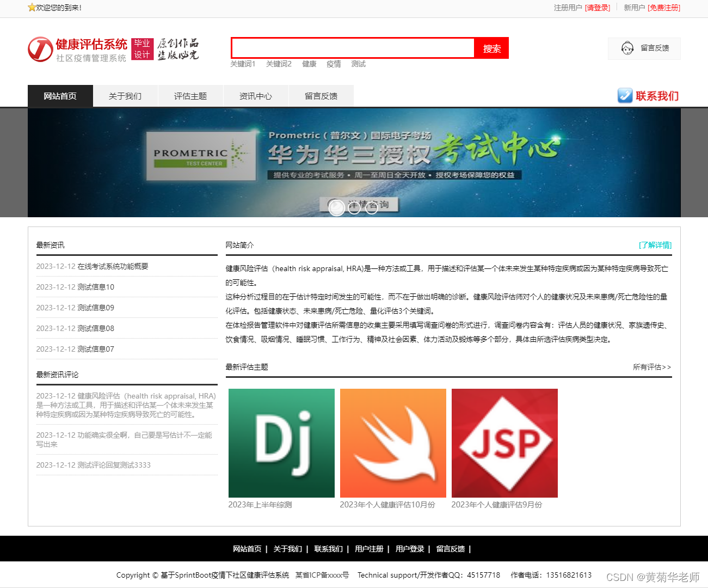Click the 关键词2 search keyword
Screen dimensions: 708x588
tap(279, 64)
